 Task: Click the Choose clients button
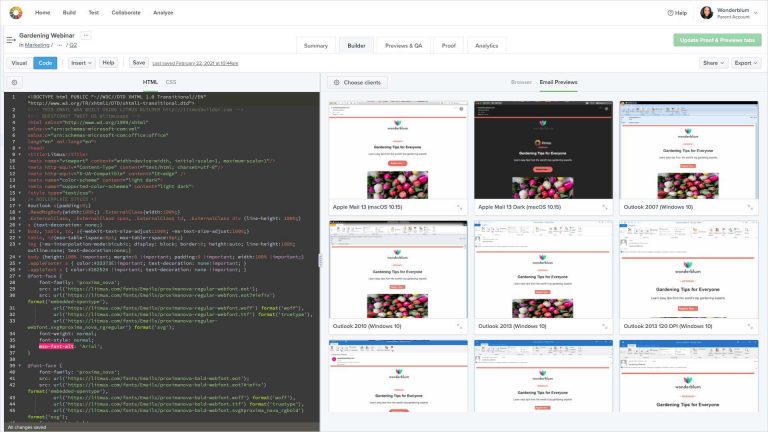click(357, 83)
